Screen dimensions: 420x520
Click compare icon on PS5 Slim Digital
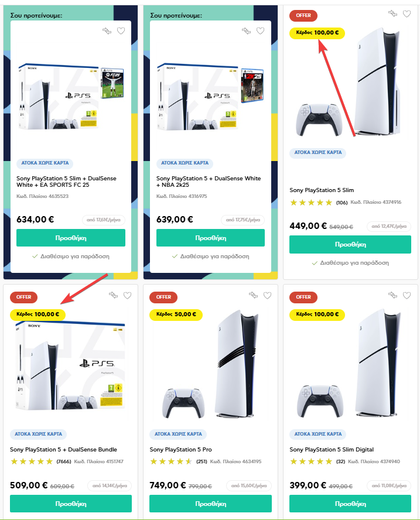(x=393, y=295)
